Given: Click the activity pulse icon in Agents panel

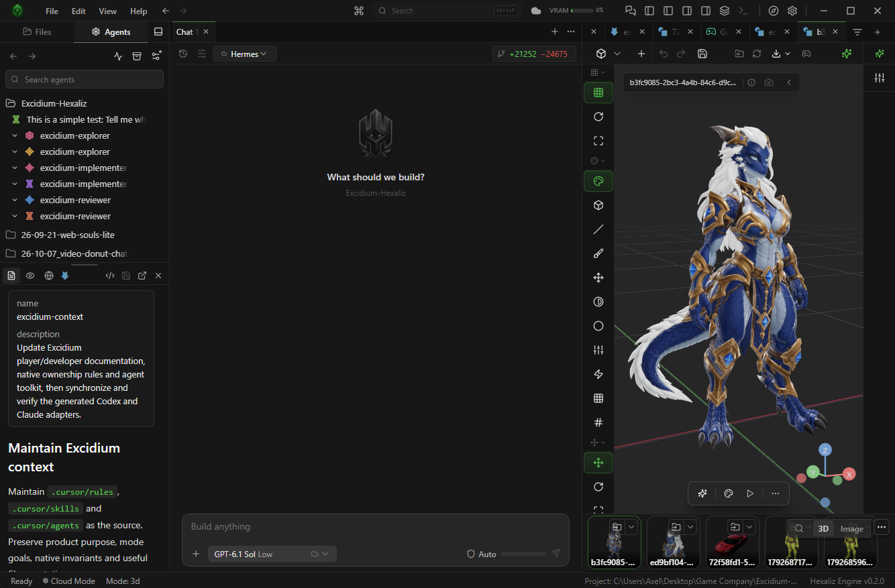Looking at the screenshot, I should point(118,56).
